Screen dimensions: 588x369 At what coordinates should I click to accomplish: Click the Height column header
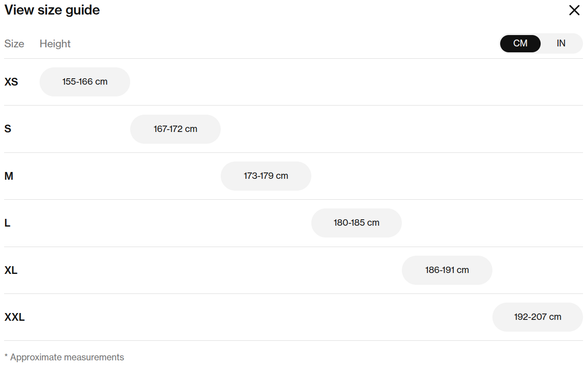[55, 44]
